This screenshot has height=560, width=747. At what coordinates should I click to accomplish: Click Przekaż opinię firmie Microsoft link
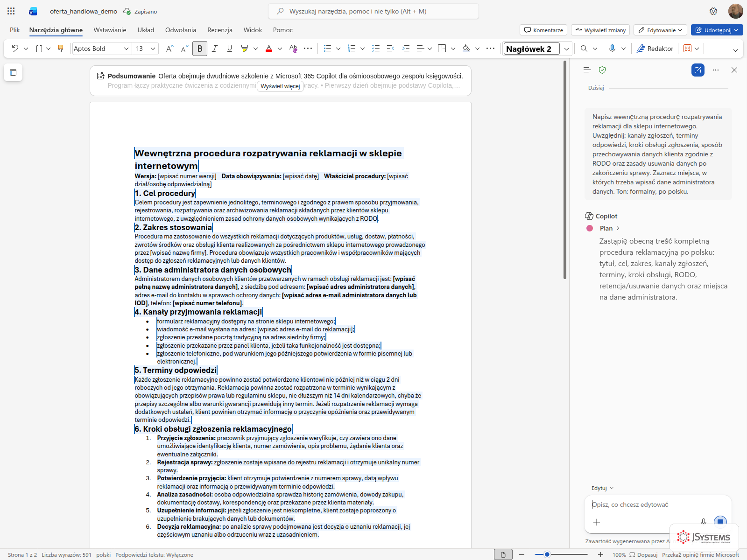pos(700,555)
